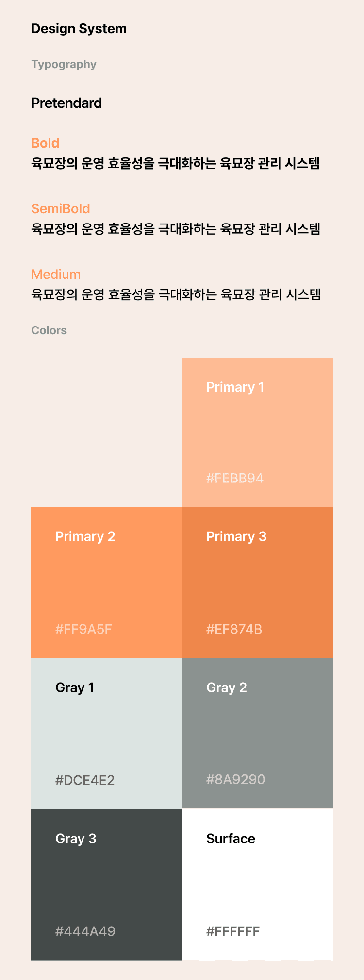Click the #FFFFFF hex label
This screenshot has width=364, height=980.
pyautogui.click(x=233, y=931)
